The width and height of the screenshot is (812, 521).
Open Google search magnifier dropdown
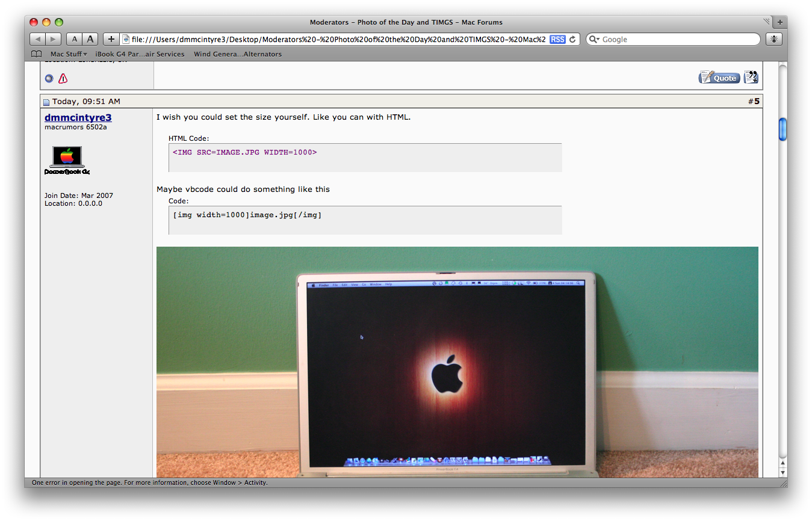[594, 39]
